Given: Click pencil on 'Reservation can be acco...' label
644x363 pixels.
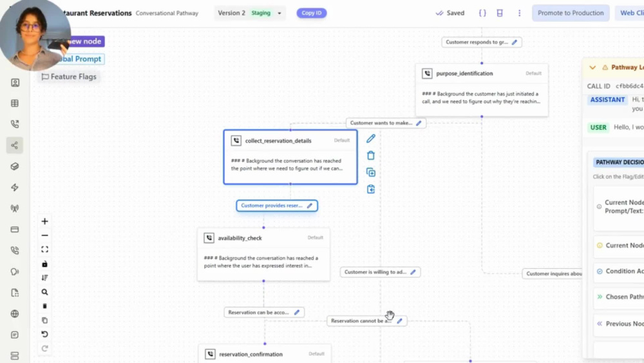Looking at the screenshot, I should coord(297,313).
